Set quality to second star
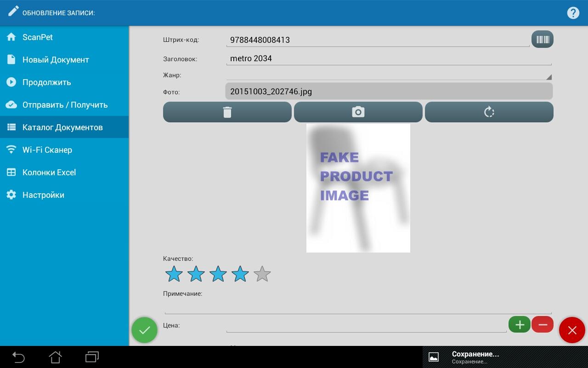The height and width of the screenshot is (368, 588). point(196,274)
